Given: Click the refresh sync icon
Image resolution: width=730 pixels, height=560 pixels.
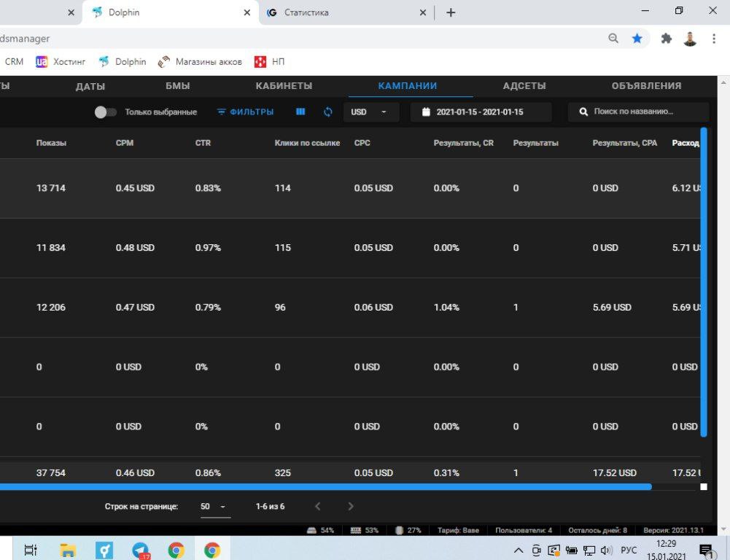Looking at the screenshot, I should (x=327, y=112).
